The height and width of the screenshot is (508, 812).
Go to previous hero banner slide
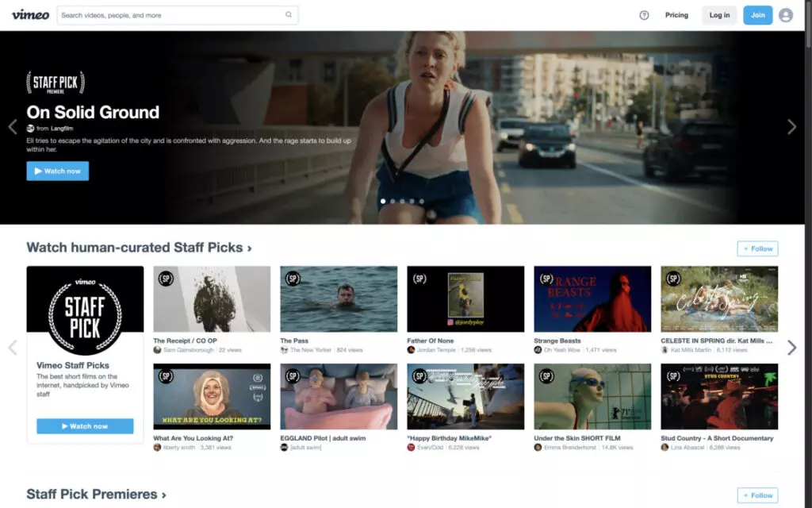click(13, 127)
